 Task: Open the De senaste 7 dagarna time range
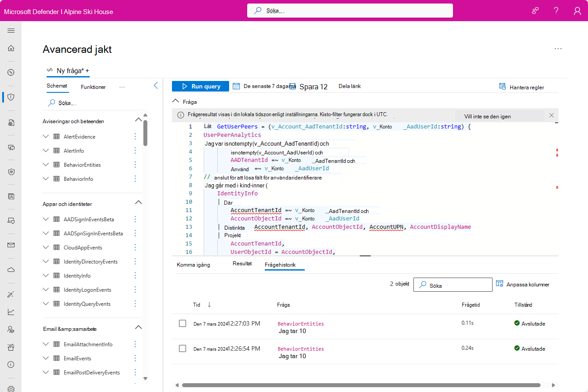tap(264, 86)
